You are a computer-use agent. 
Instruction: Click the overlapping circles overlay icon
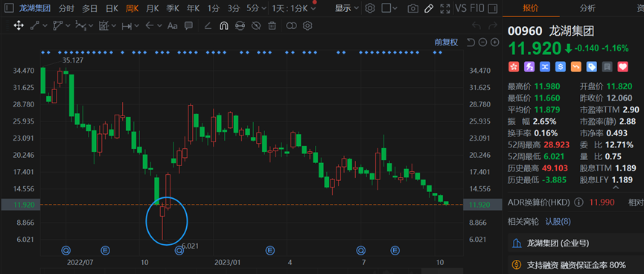point(291,26)
